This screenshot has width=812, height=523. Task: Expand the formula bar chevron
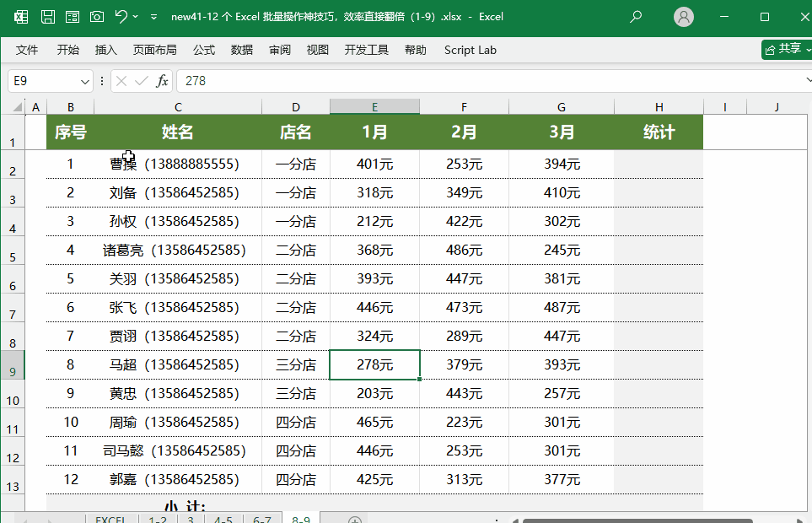tap(809, 81)
